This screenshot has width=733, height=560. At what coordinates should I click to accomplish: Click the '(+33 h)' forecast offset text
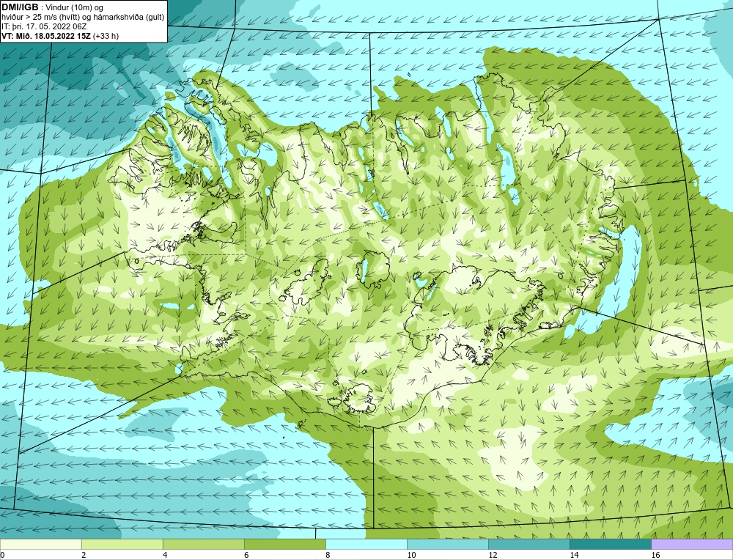coord(106,36)
